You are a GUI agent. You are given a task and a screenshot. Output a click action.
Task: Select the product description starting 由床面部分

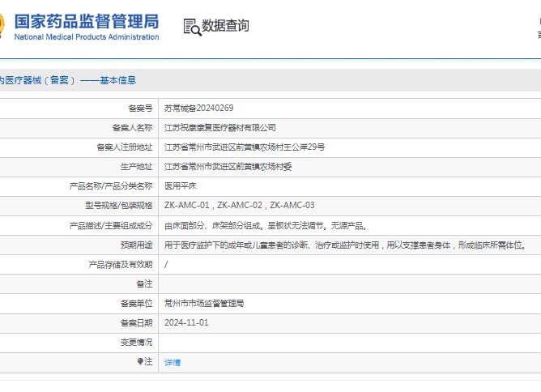[x=266, y=226]
